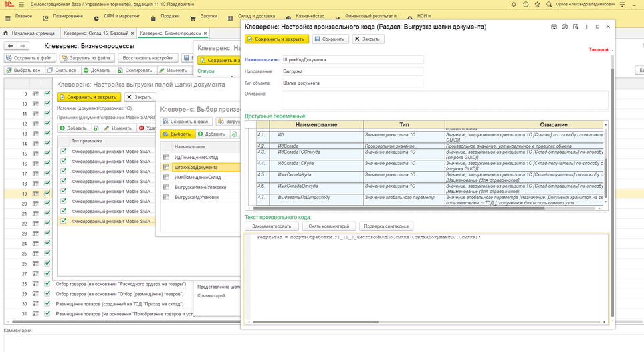Click the Описание text area in code dialog

(445, 100)
